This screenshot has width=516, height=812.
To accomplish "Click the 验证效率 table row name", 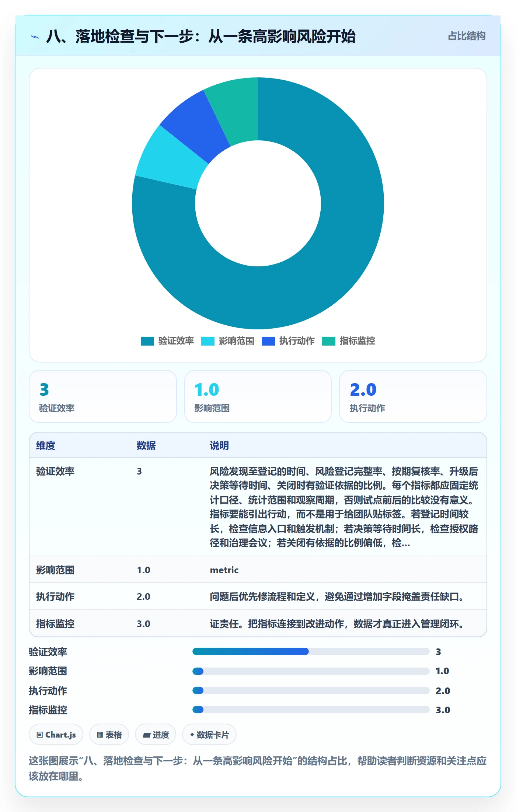I will (x=55, y=471).
